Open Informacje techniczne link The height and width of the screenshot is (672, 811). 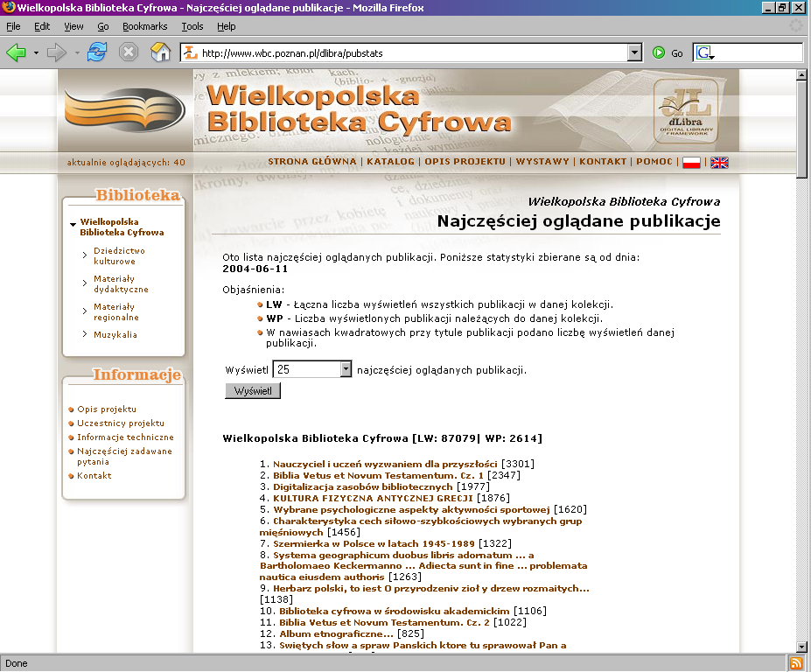tap(125, 437)
